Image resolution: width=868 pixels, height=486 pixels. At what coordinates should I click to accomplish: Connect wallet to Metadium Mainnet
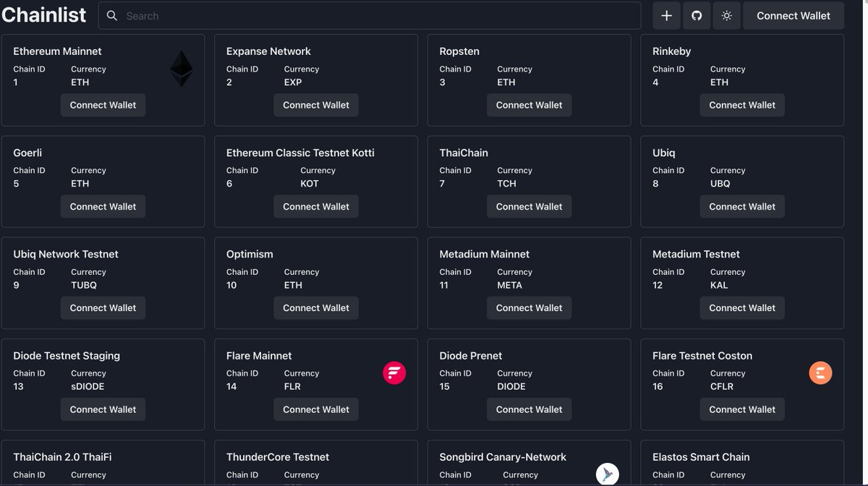pos(529,307)
